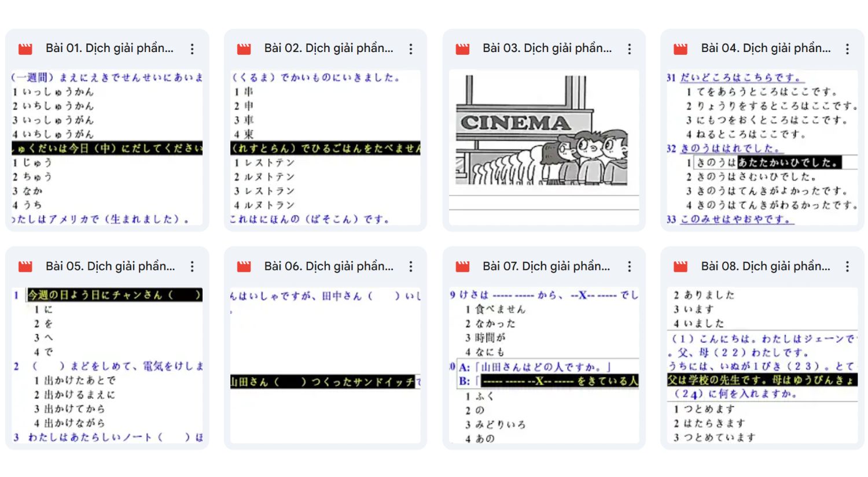
Task: Open the options menu for Bài 05
Action: tap(192, 267)
